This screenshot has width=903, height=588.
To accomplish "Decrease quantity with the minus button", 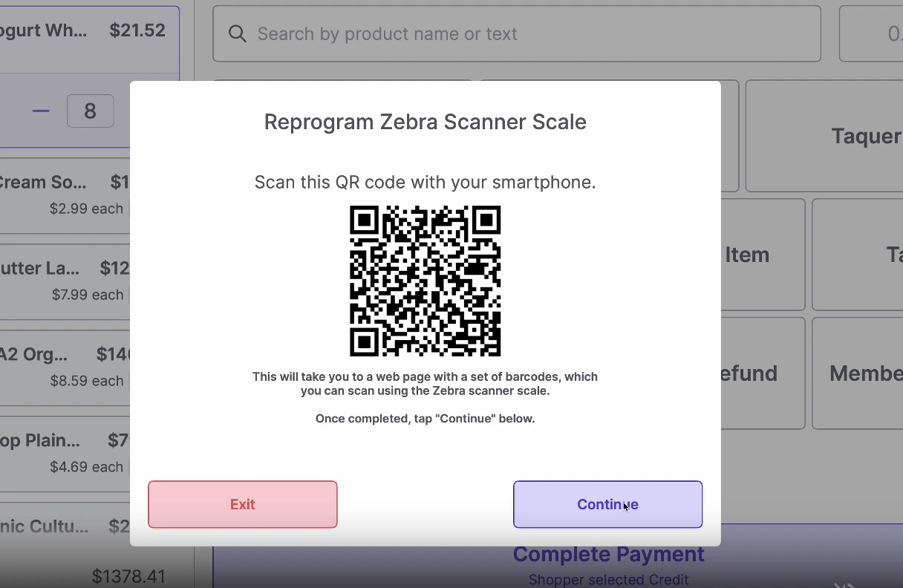I will click(41, 111).
